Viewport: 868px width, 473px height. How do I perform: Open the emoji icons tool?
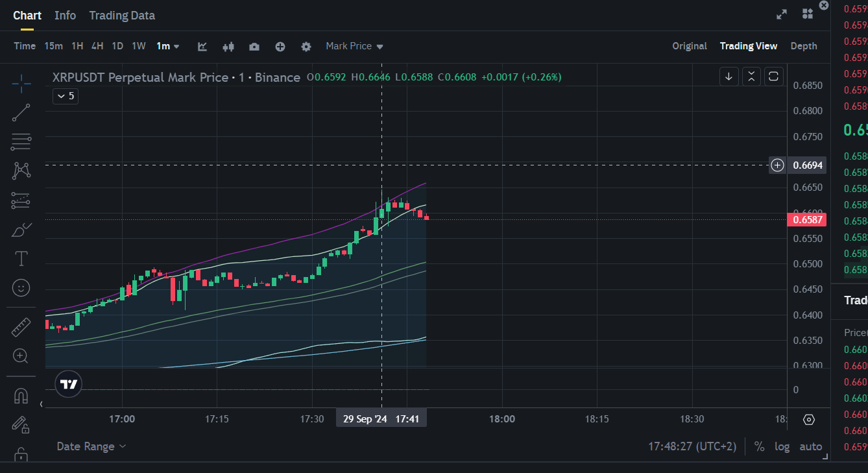point(21,287)
